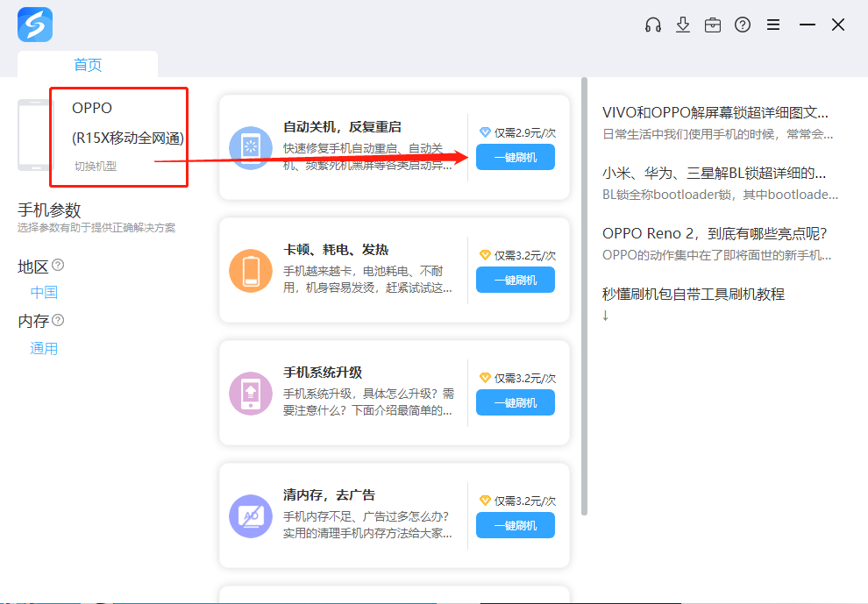
Task: Open customer service headphones icon
Action: coord(653,25)
